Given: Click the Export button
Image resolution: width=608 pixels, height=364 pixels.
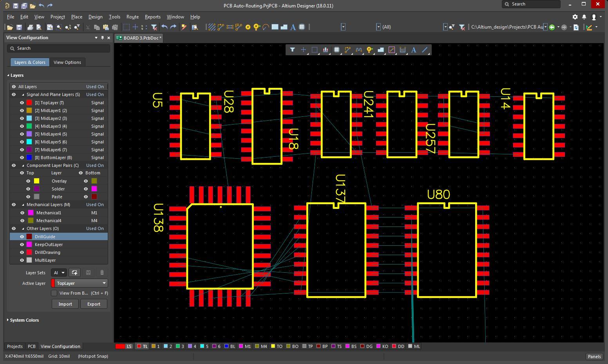Looking at the screenshot, I should pyautogui.click(x=94, y=304).
